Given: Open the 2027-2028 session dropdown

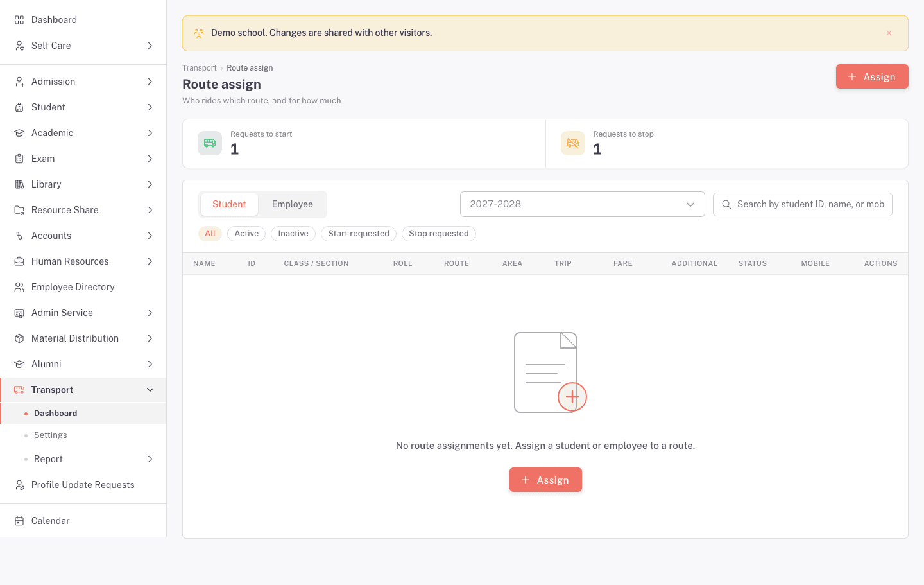Looking at the screenshot, I should pyautogui.click(x=583, y=204).
